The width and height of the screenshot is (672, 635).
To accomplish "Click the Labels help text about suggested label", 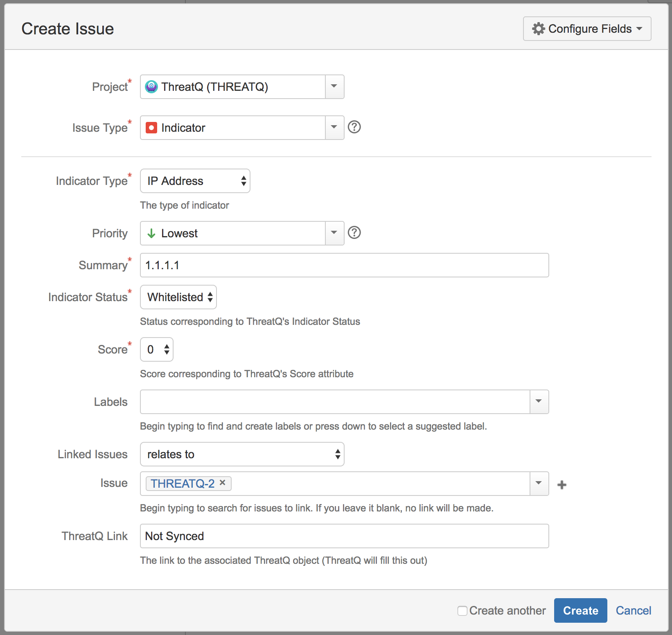I will pos(313,426).
